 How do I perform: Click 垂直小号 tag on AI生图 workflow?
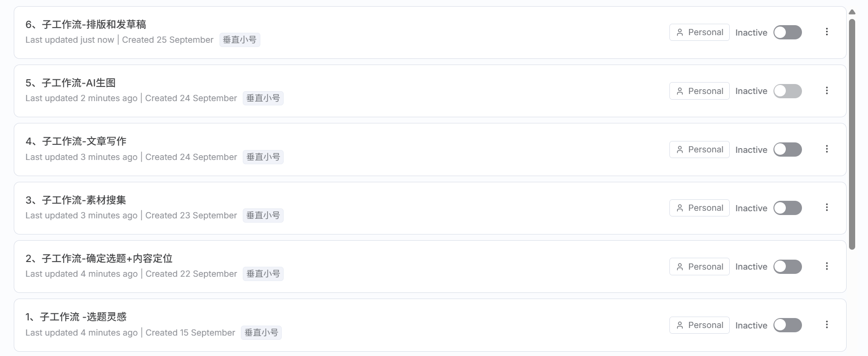263,98
